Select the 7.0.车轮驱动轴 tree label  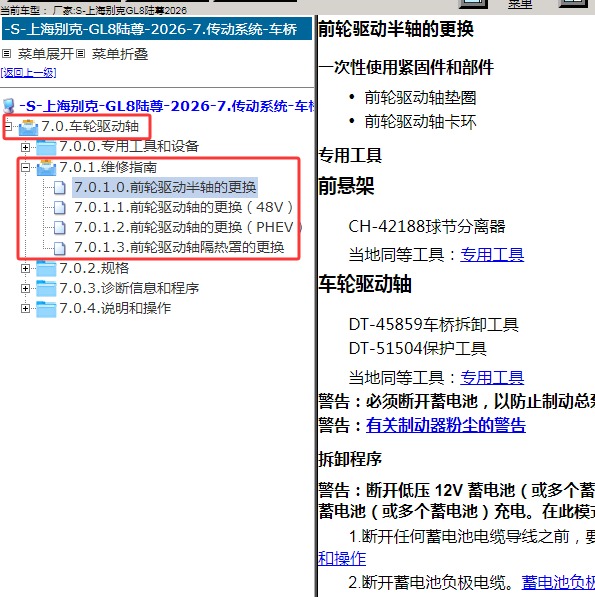90,126
